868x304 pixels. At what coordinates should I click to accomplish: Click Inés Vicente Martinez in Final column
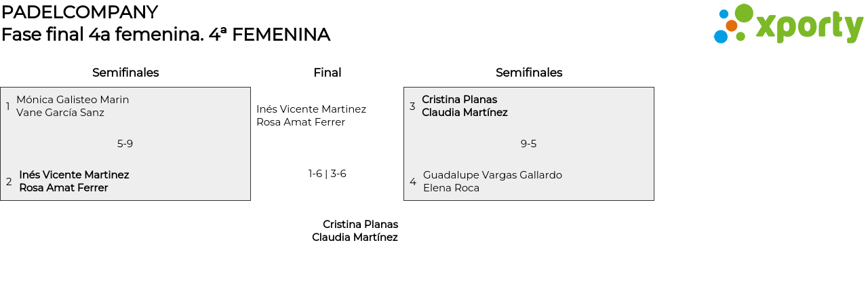[x=311, y=109]
